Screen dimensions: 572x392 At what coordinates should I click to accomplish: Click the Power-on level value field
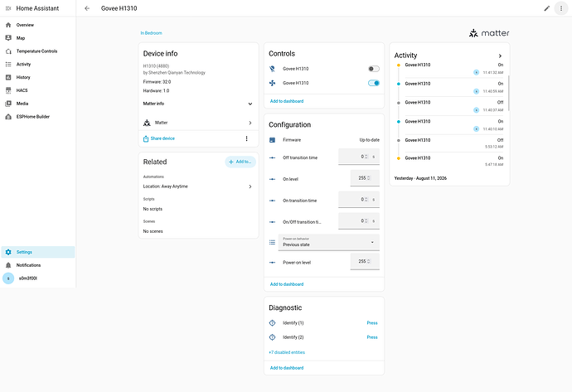(x=365, y=261)
